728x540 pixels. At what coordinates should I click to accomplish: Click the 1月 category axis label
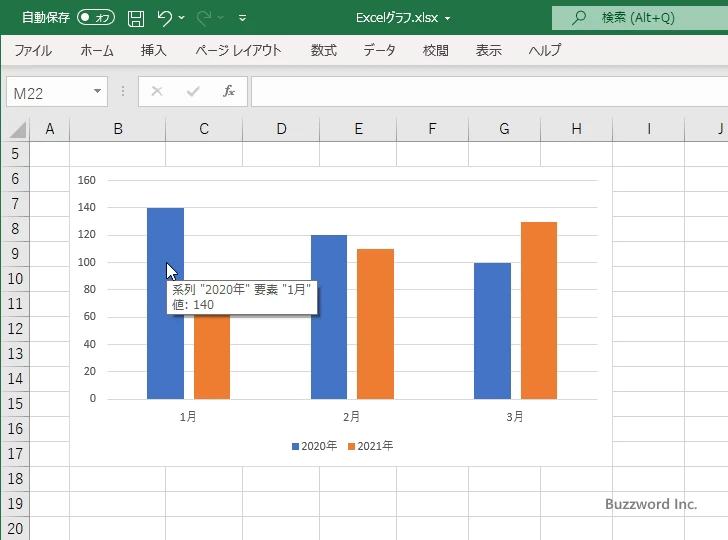pos(188,416)
